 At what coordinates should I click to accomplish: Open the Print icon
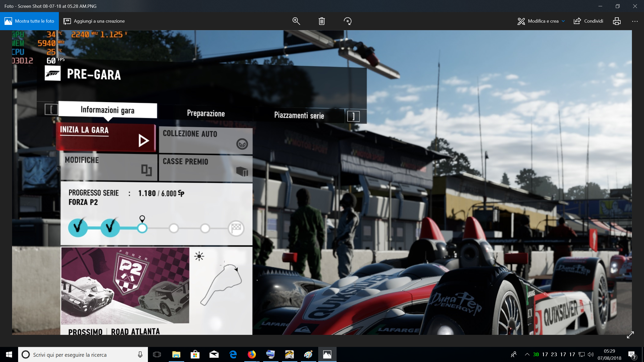[x=617, y=21]
